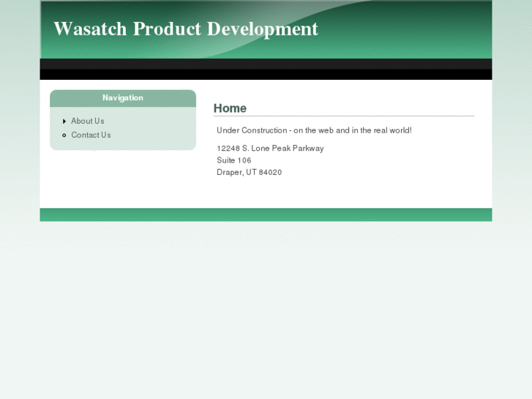532x399 pixels.
Task: Click the 'Draper, UT 84020' line
Action: [x=250, y=173]
